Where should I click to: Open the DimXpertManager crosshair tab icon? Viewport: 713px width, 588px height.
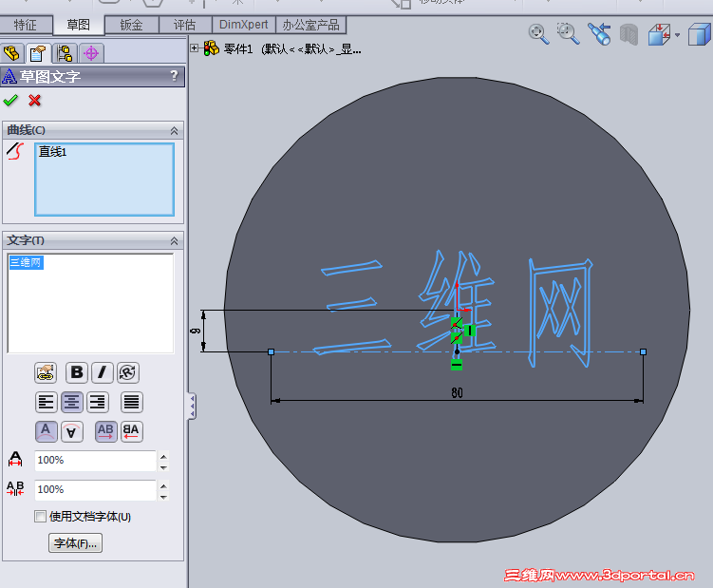click(91, 53)
